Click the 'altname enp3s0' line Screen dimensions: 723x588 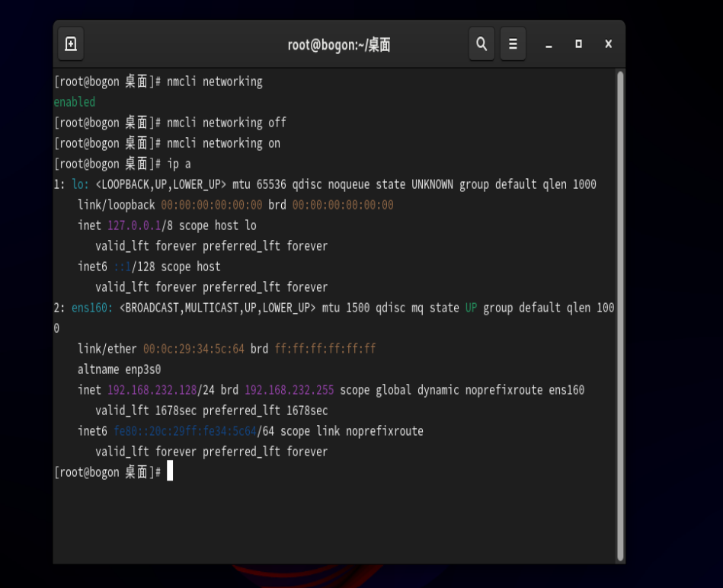119,369
